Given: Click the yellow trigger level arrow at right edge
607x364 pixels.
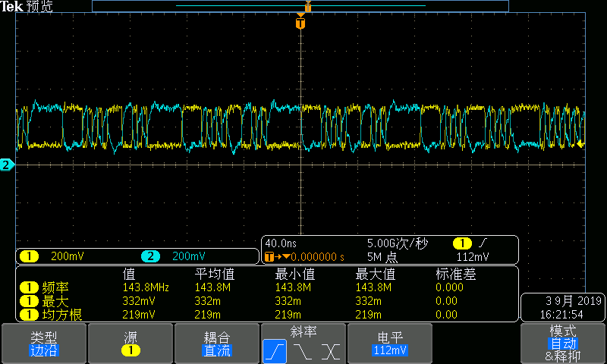Looking at the screenshot, I should tap(580, 144).
